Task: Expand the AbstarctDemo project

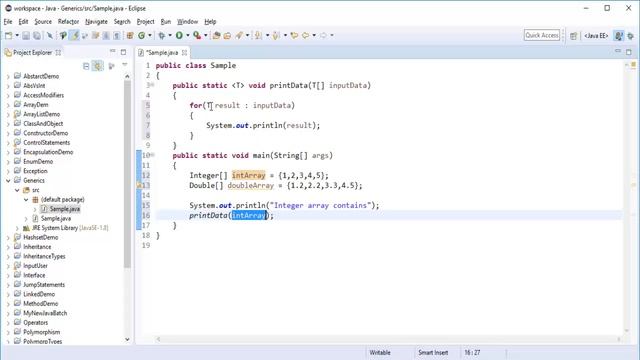Action: (8, 76)
